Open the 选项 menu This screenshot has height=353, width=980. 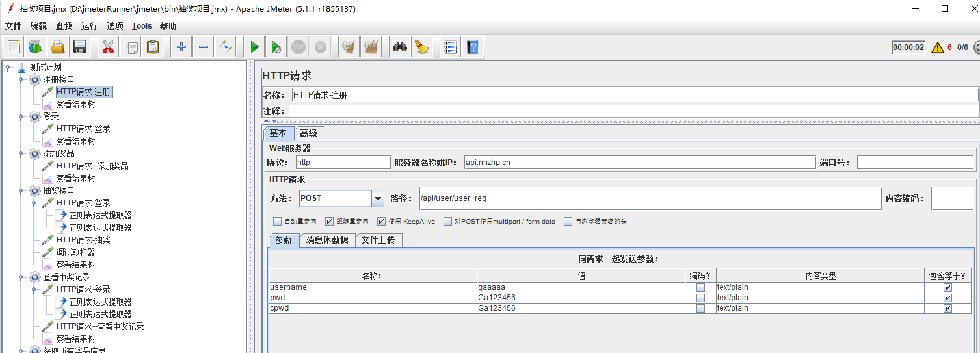click(114, 26)
